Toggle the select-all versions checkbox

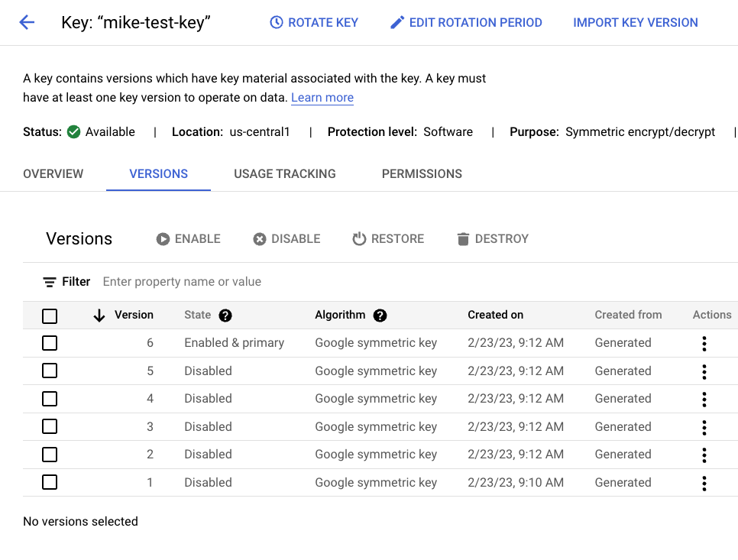[x=50, y=316]
